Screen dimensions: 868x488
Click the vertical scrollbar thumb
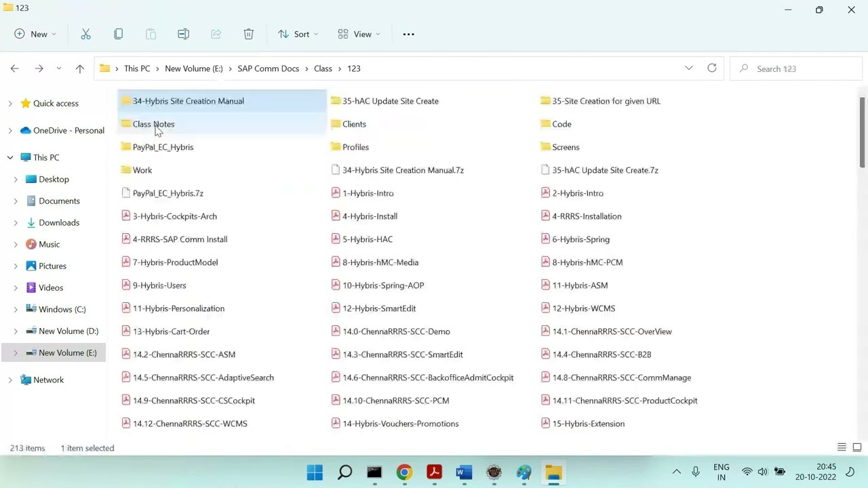point(863,132)
